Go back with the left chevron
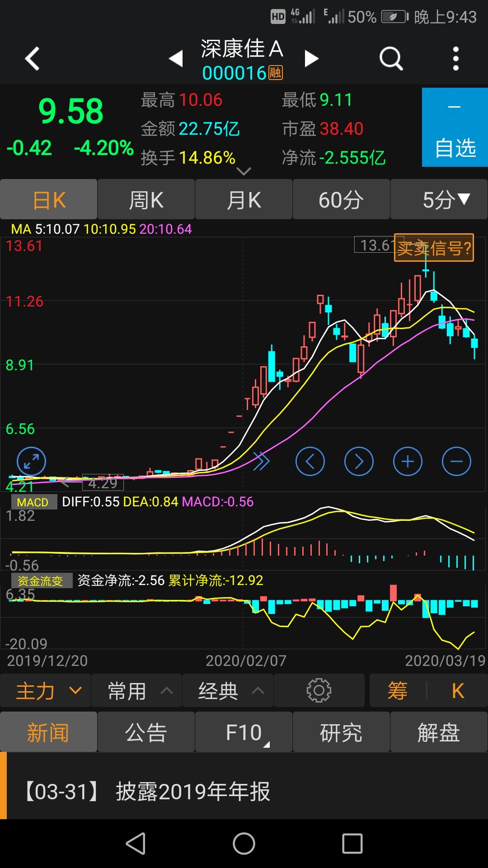 pyautogui.click(x=32, y=58)
